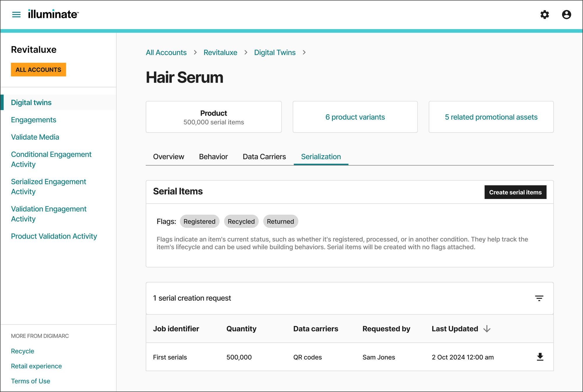This screenshot has width=583, height=392.
Task: Switch to the Overview tab
Action: click(x=168, y=156)
